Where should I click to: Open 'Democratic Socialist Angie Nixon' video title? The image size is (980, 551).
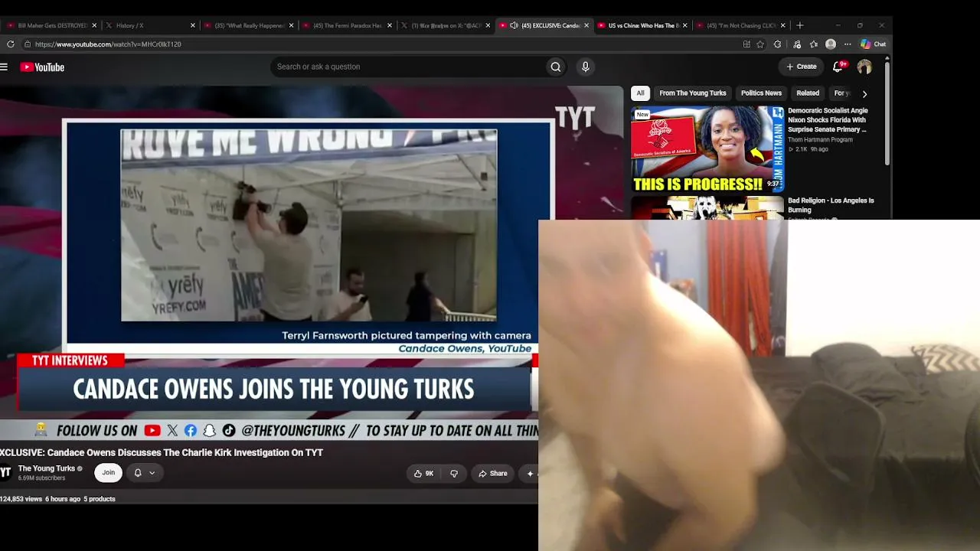(828, 120)
